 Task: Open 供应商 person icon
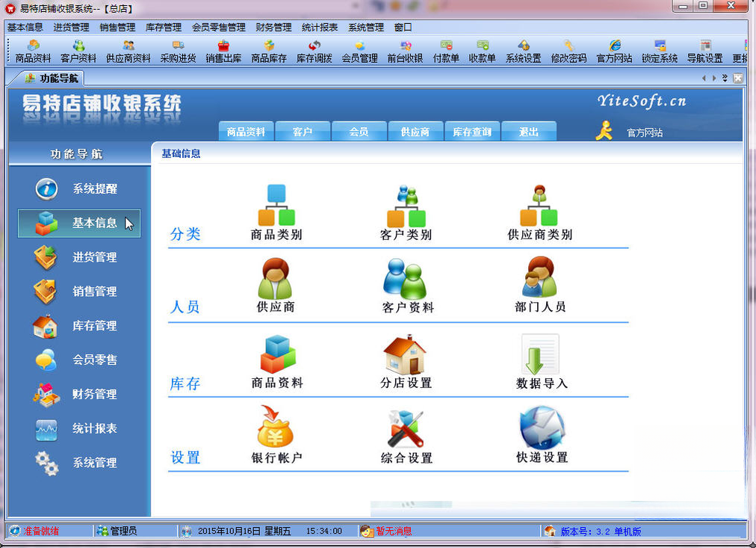(x=276, y=285)
